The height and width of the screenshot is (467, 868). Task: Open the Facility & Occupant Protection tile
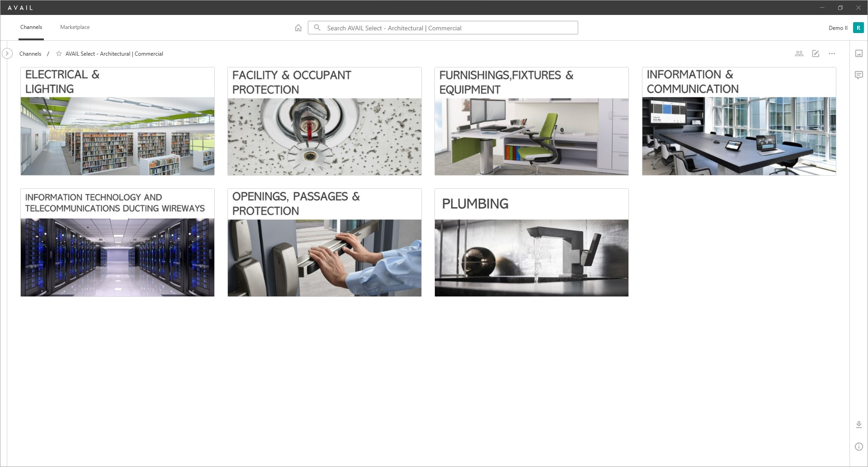pyautogui.click(x=325, y=121)
